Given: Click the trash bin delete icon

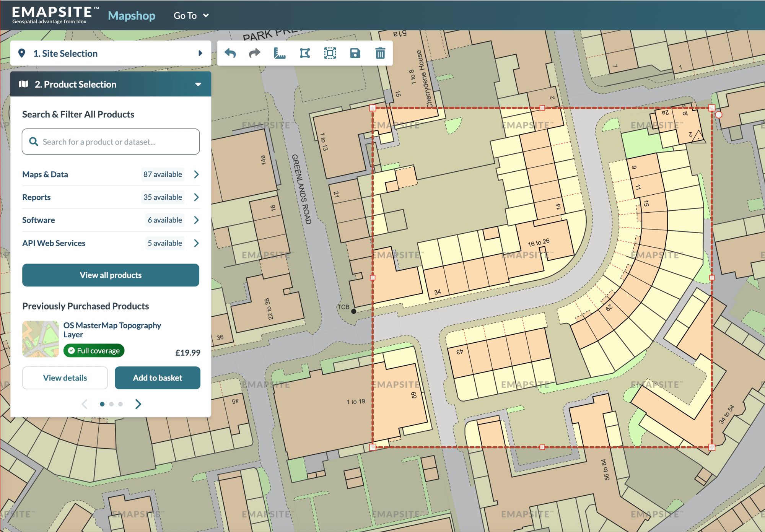Looking at the screenshot, I should tap(380, 53).
